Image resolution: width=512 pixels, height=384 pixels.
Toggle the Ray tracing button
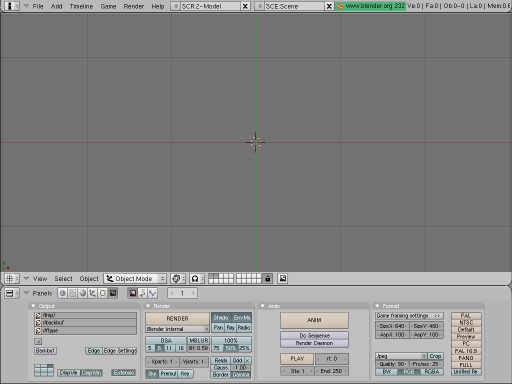point(230,328)
